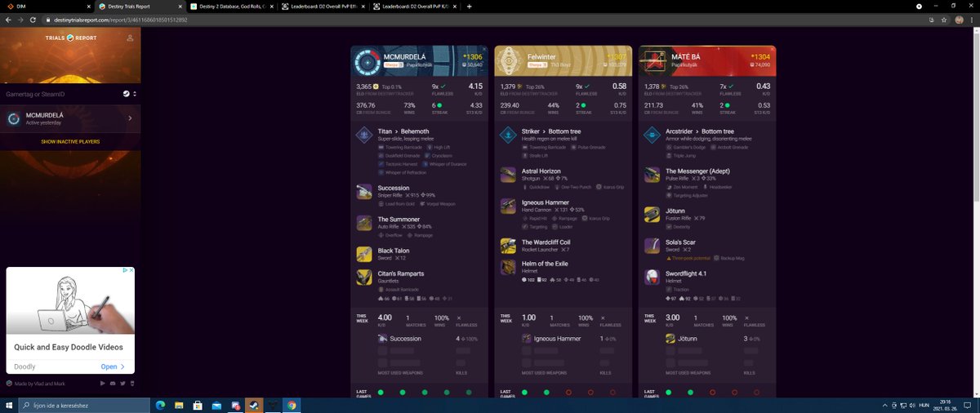Click MÁTÉ BÁ emblem icon
This screenshot has width=980, height=413.
[x=654, y=61]
